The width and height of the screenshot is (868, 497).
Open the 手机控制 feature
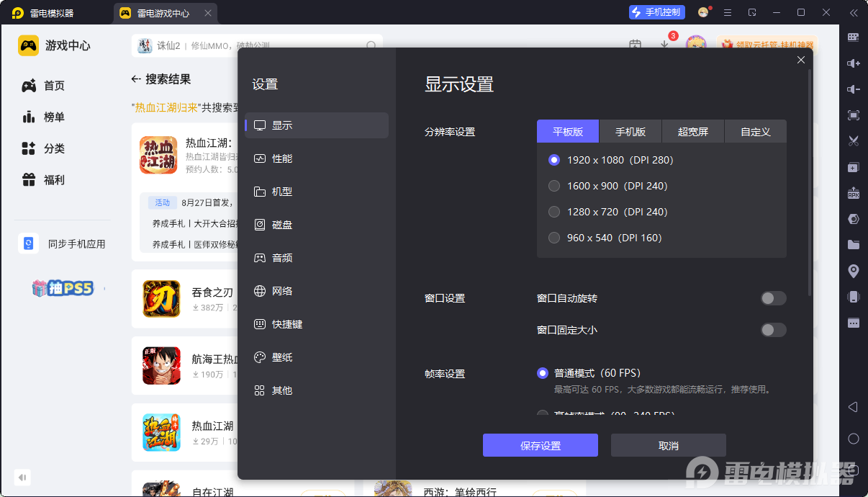point(656,12)
